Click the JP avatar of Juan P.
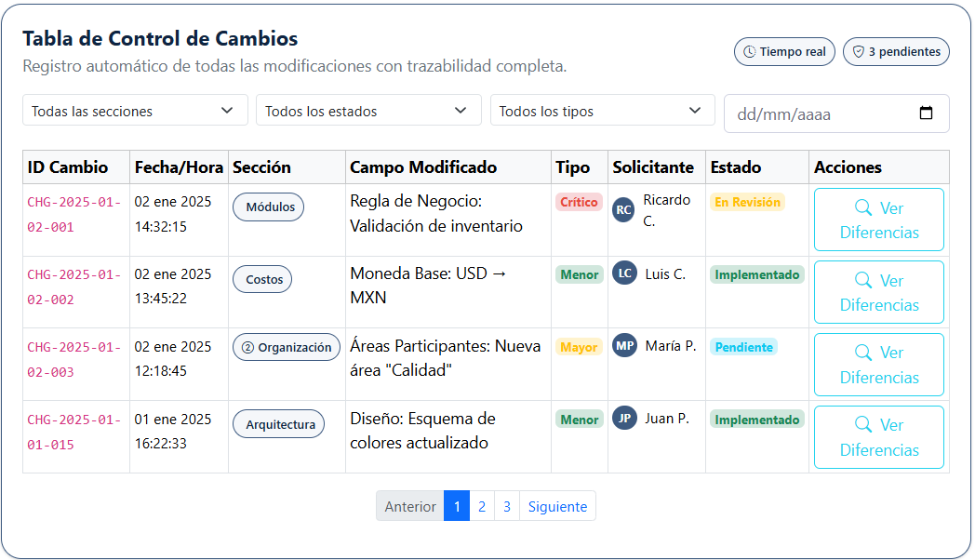The width and height of the screenshot is (975, 560). pyautogui.click(x=625, y=419)
